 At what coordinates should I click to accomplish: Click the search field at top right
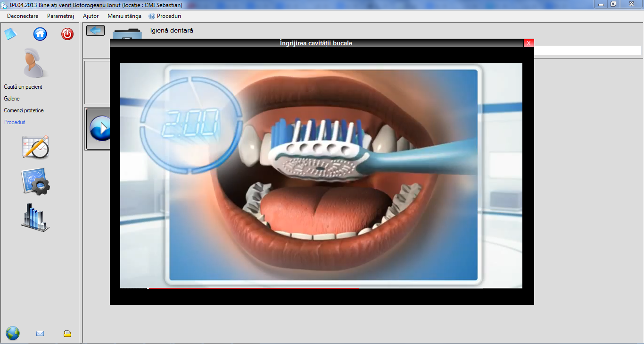[x=587, y=50]
